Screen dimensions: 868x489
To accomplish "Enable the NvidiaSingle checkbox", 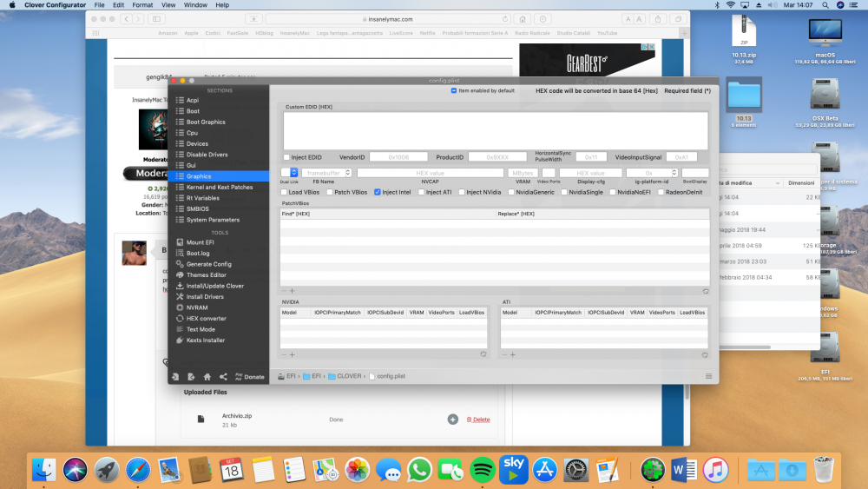I will click(565, 192).
